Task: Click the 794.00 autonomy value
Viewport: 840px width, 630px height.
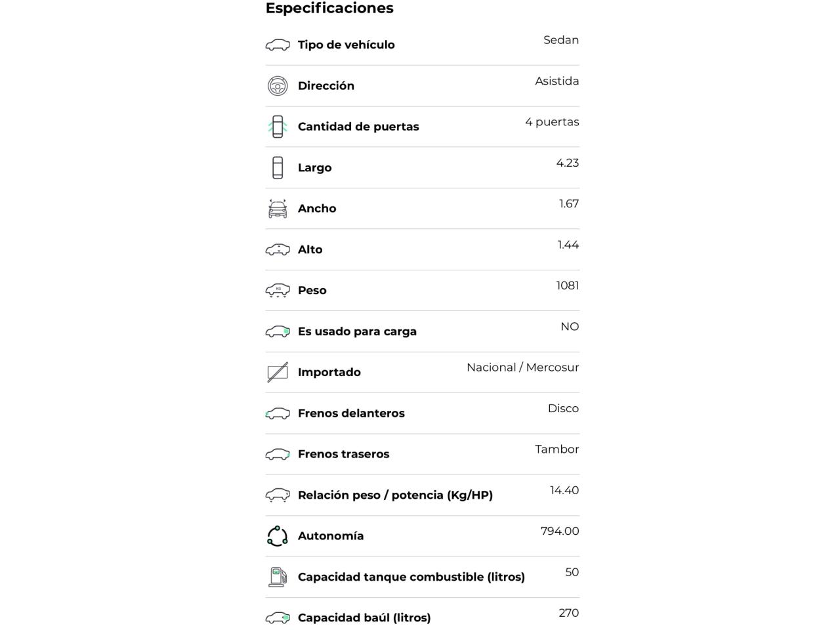Action: (x=560, y=531)
